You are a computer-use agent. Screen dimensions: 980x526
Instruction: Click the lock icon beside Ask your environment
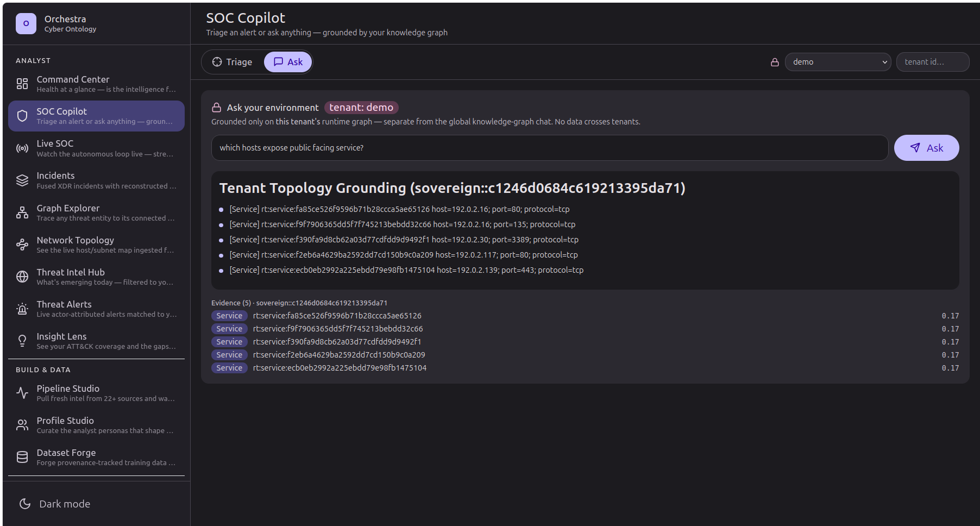(217, 108)
